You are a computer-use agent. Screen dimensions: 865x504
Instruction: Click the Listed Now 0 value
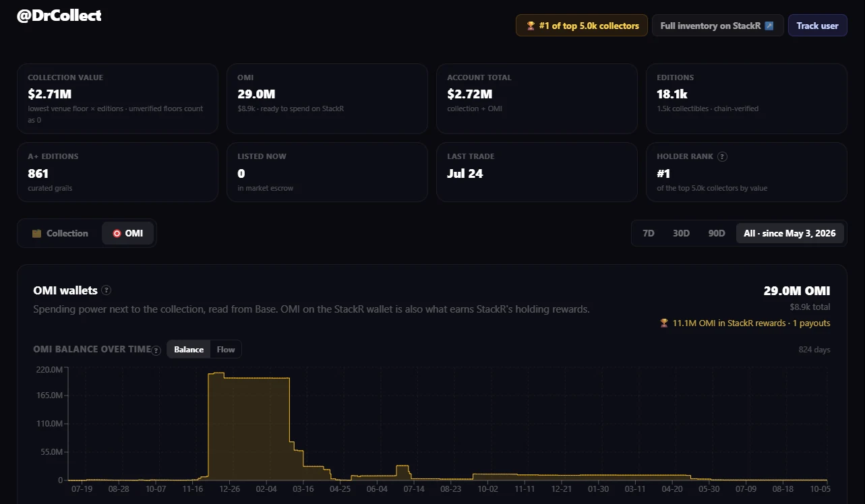point(241,173)
